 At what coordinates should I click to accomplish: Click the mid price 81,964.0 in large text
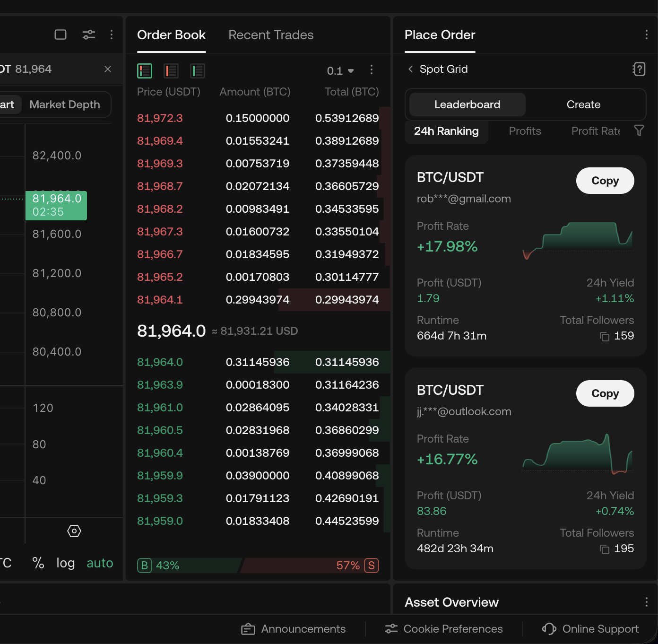[172, 331]
